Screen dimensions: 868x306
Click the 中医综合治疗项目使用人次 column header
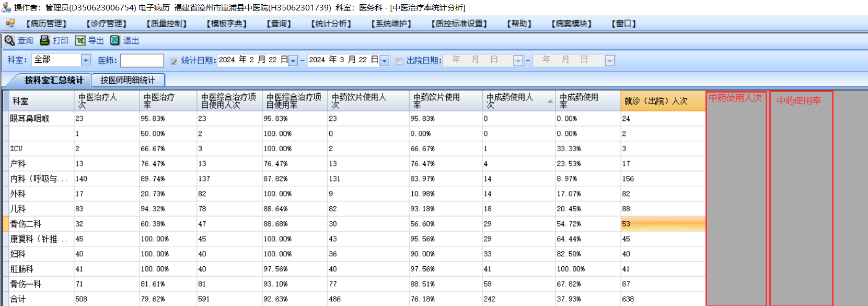coord(230,100)
